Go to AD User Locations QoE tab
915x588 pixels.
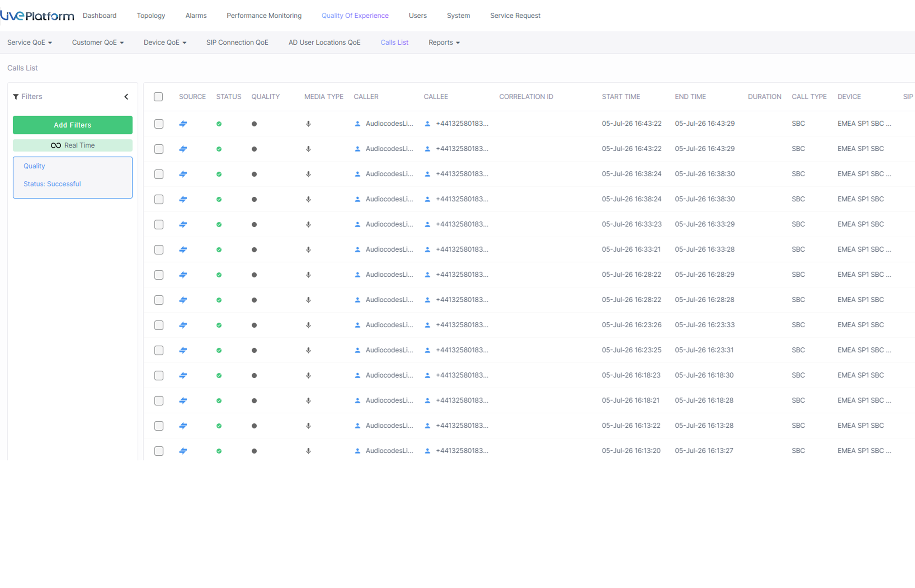pyautogui.click(x=324, y=42)
